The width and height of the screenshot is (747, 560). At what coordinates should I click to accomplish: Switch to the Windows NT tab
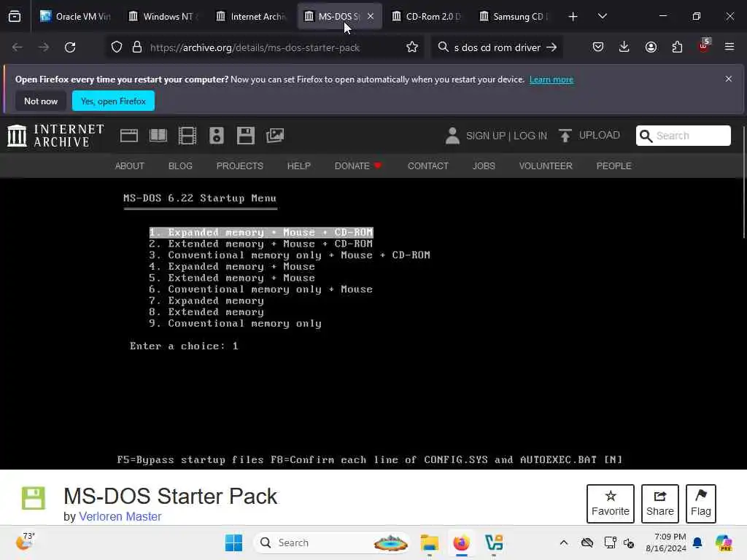coord(163,16)
